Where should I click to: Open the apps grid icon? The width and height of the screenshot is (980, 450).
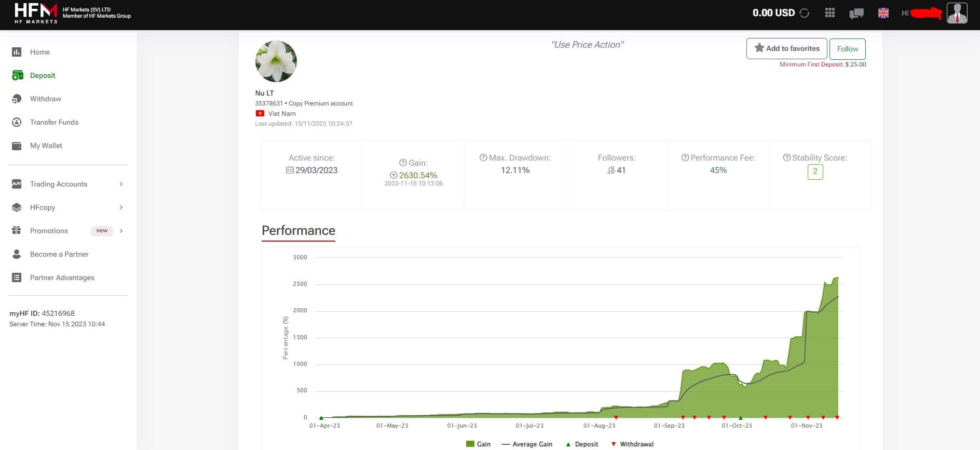[x=830, y=13]
